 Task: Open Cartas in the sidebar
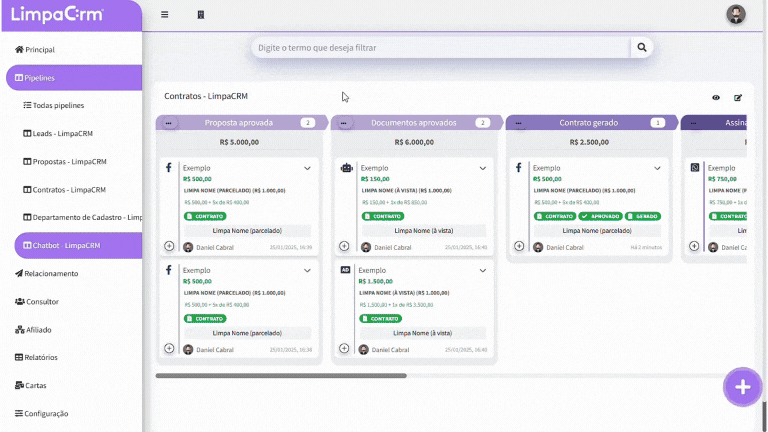30,385
